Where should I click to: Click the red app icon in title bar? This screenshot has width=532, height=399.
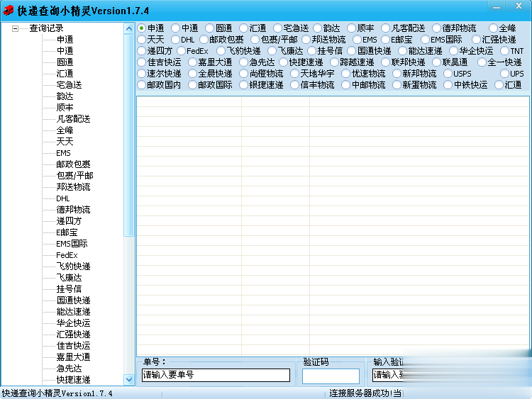(8, 11)
